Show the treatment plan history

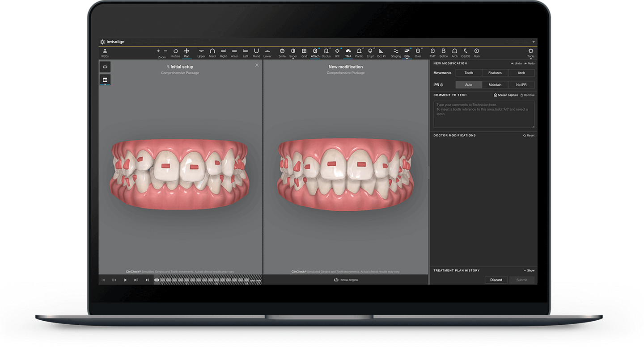[x=529, y=271]
